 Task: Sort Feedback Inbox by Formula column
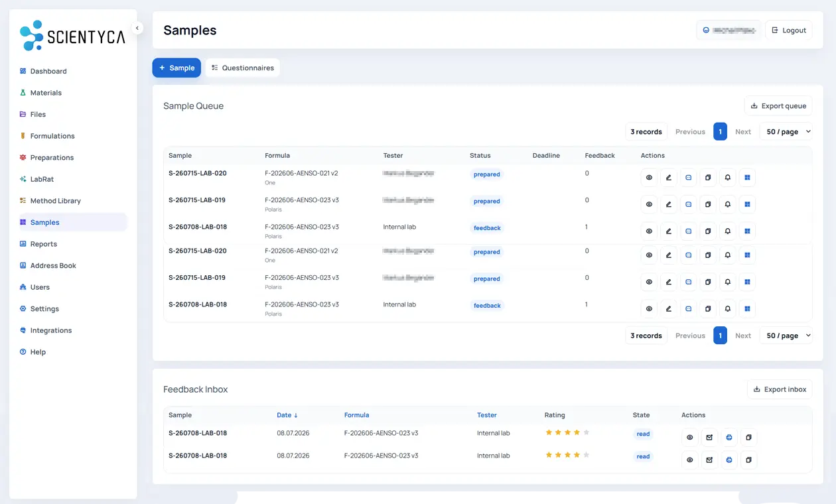[x=356, y=415]
